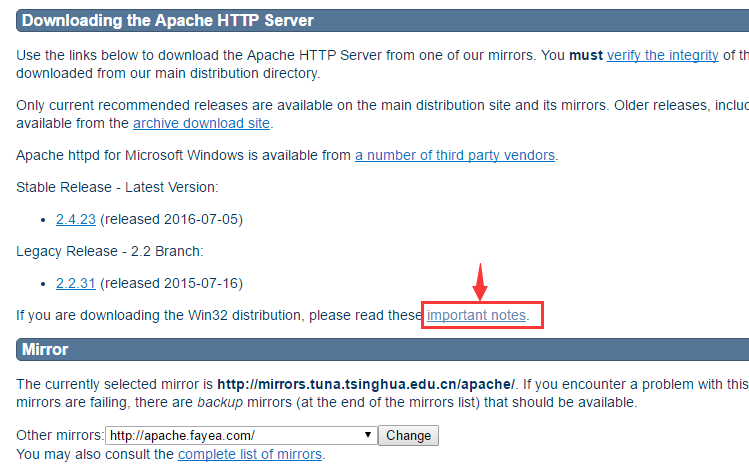This screenshot has width=749, height=469.
Task: Select the 2.4.23 stable release link
Action: 76,219
